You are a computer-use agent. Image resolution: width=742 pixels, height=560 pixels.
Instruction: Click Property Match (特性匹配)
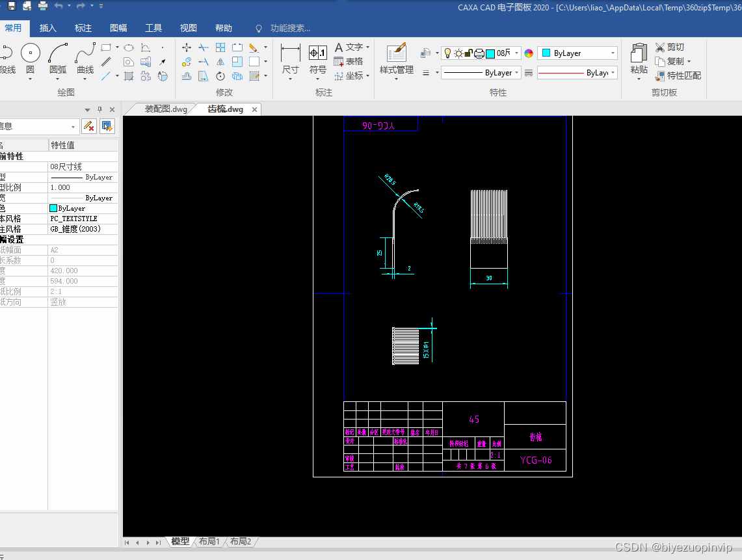point(678,75)
